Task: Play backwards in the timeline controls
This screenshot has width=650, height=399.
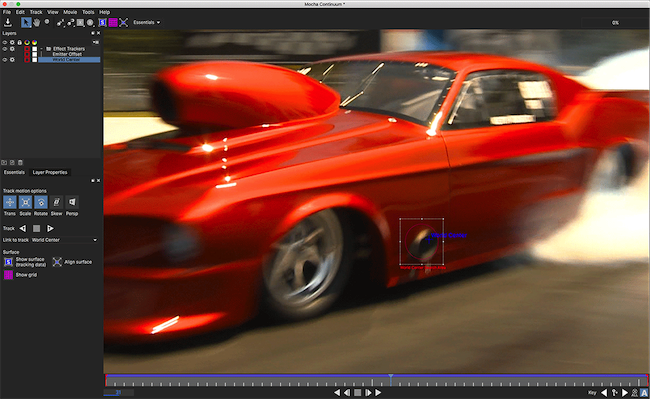Action: 337,392
